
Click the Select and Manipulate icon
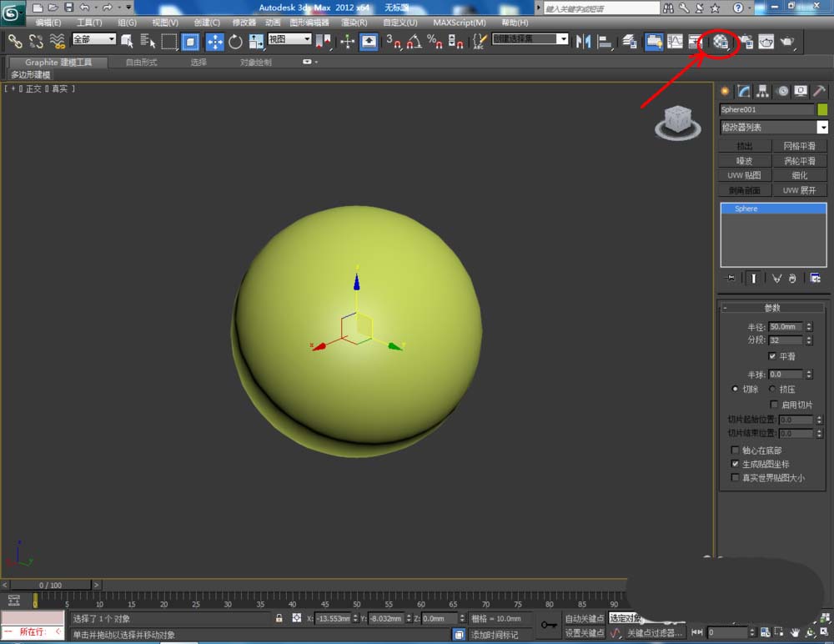coord(347,41)
